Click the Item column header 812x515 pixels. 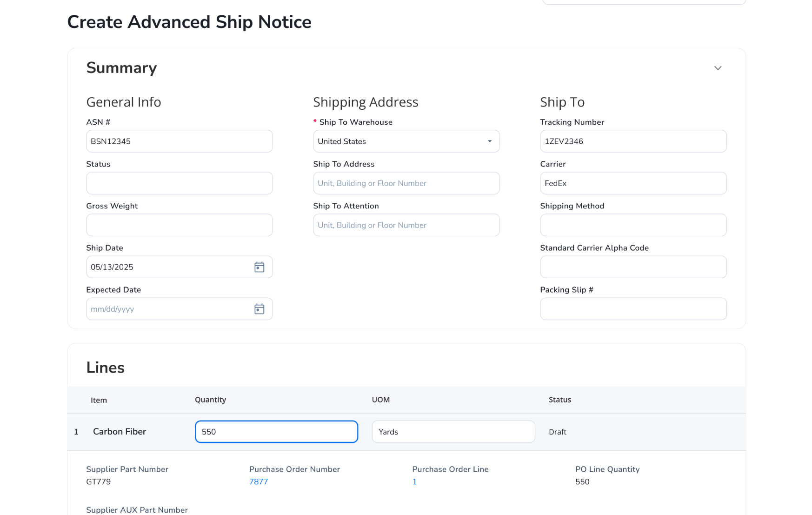[99, 400]
